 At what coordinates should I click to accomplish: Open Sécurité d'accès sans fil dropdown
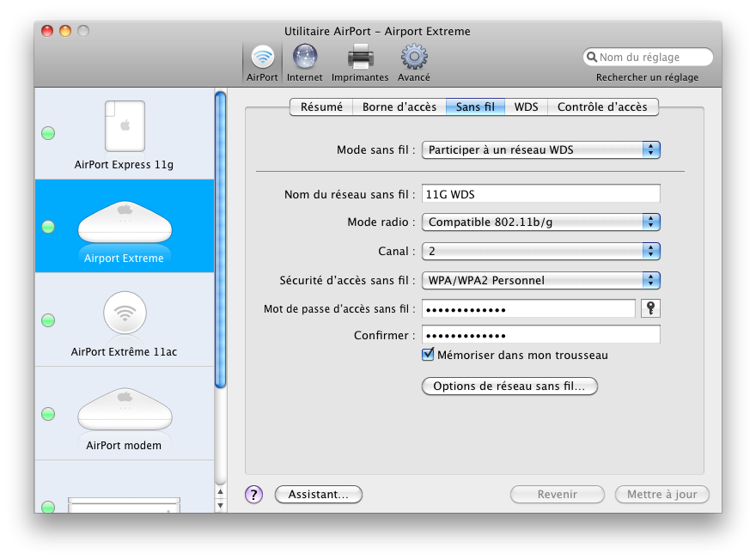tap(541, 281)
